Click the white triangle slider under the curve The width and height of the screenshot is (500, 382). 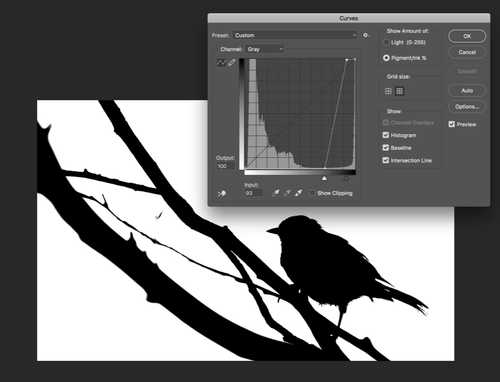pyautogui.click(x=324, y=179)
